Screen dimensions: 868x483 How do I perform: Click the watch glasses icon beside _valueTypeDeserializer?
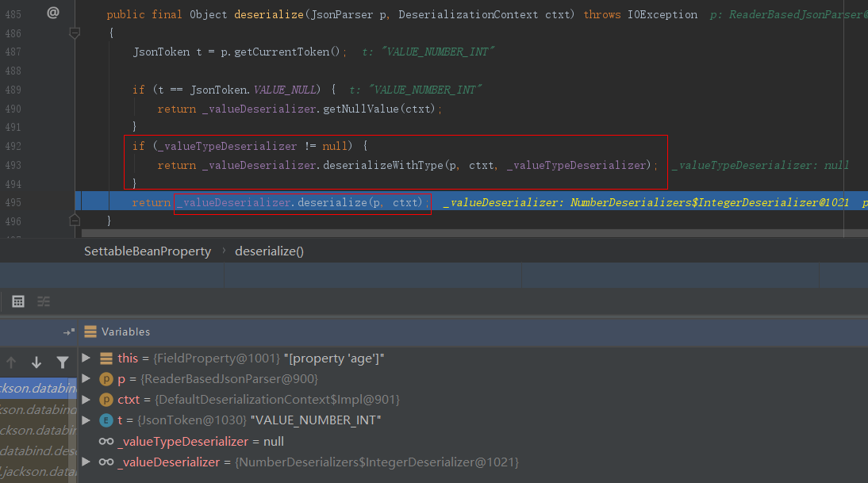[x=106, y=441]
